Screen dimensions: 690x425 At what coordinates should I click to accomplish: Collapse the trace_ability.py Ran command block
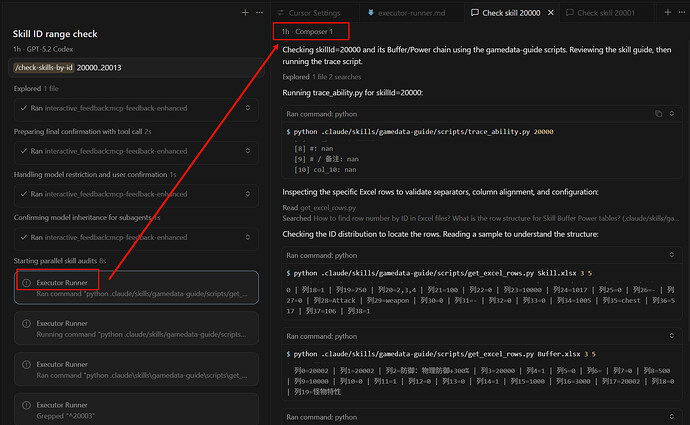point(672,114)
